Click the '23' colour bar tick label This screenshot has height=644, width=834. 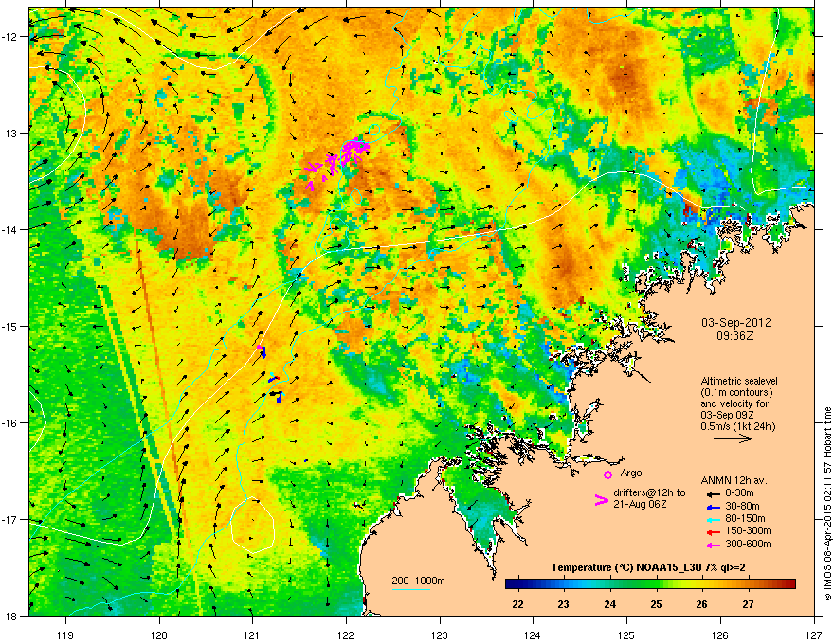pos(563,604)
